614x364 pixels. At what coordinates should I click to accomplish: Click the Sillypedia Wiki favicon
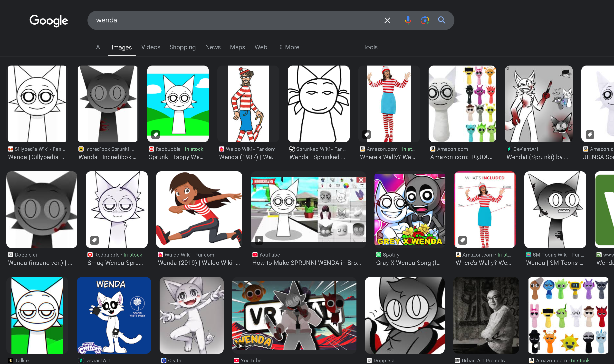click(10, 149)
